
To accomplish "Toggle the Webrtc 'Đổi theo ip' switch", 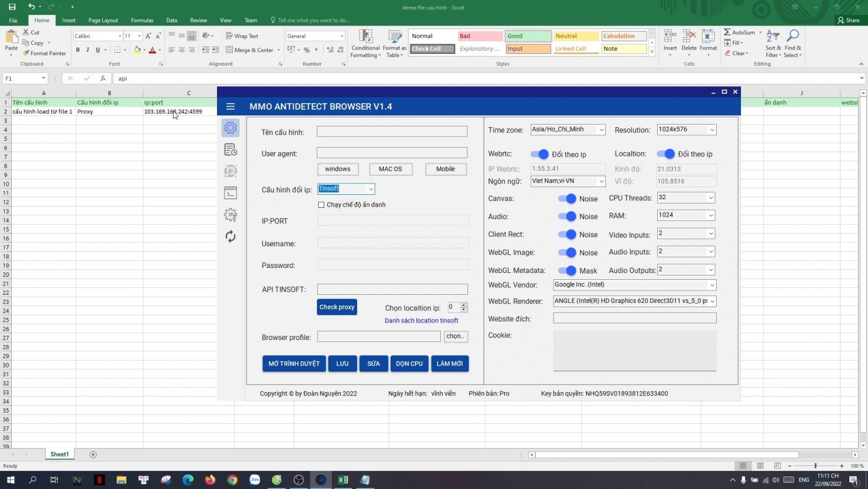I will [539, 154].
